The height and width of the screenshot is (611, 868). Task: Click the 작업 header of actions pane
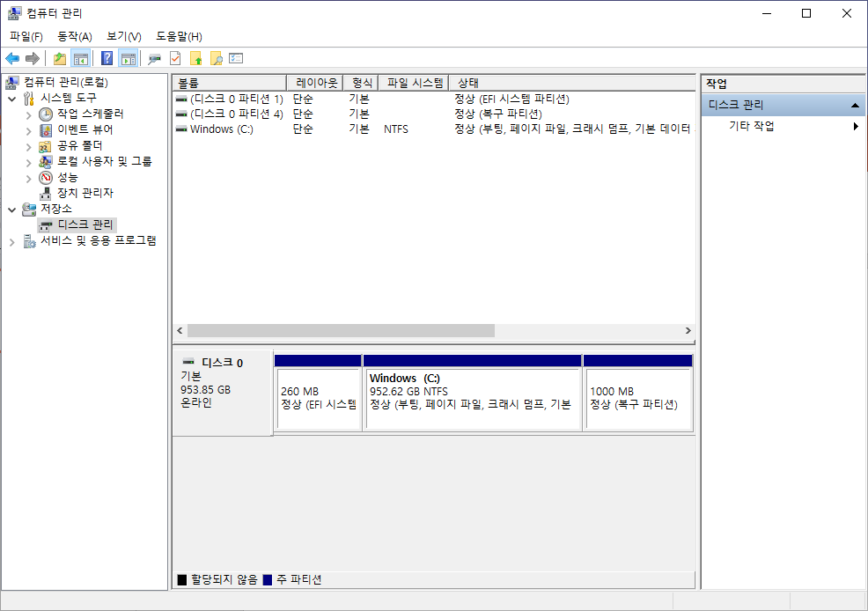717,85
